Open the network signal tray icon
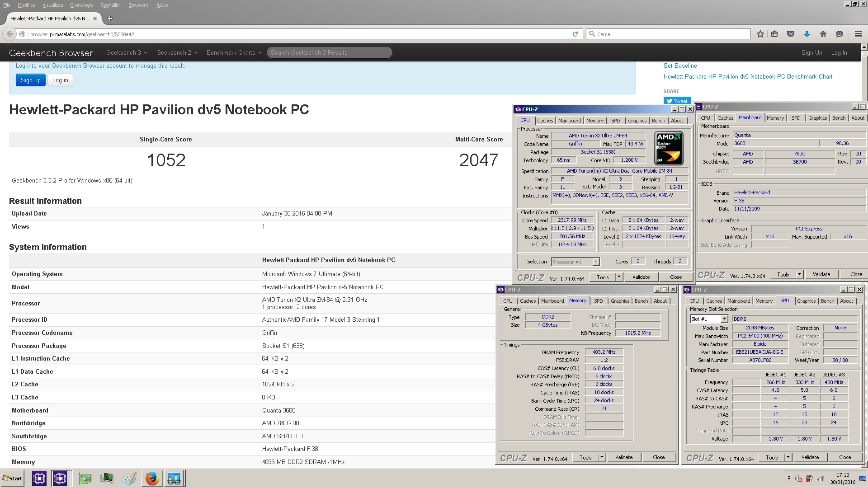 (820, 479)
